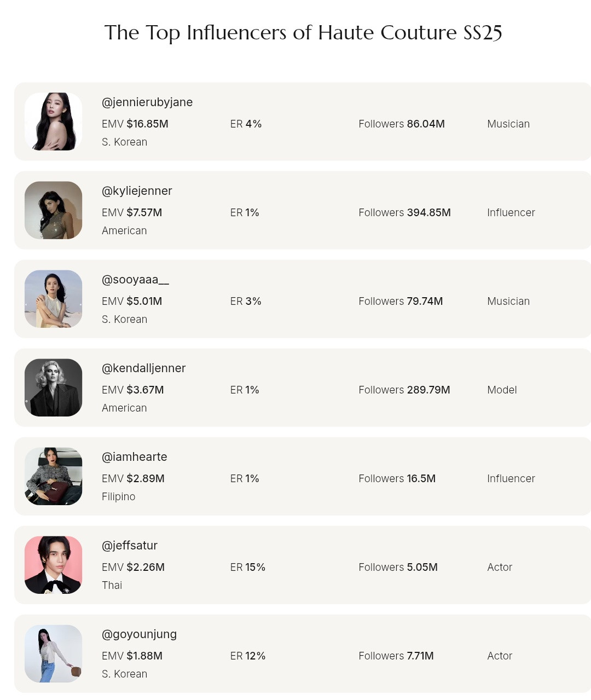The image size is (591, 700).
Task: Click the @jennierubyjane profile photo
Action: point(54,122)
